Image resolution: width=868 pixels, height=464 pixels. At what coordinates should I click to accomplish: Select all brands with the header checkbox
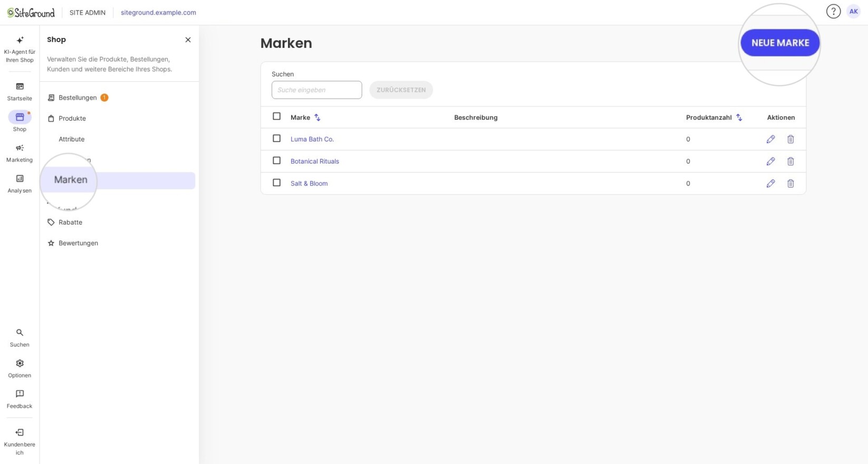coord(276,117)
